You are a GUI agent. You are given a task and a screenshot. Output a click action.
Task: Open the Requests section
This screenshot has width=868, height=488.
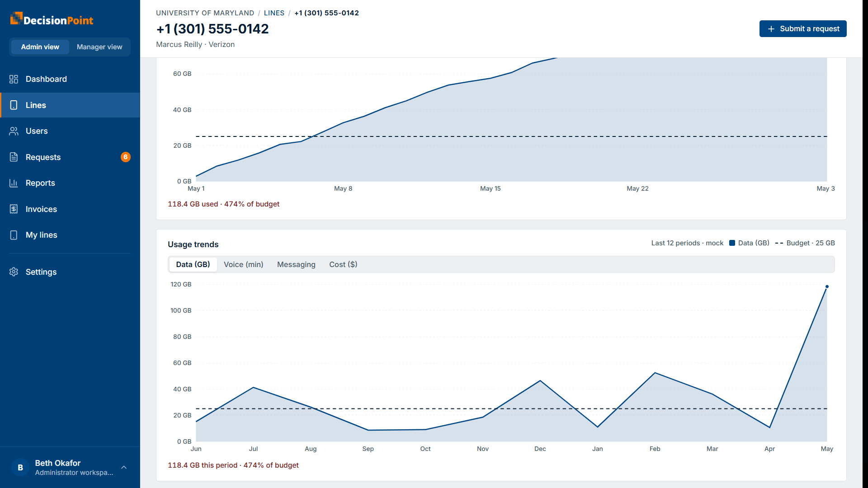tap(70, 157)
